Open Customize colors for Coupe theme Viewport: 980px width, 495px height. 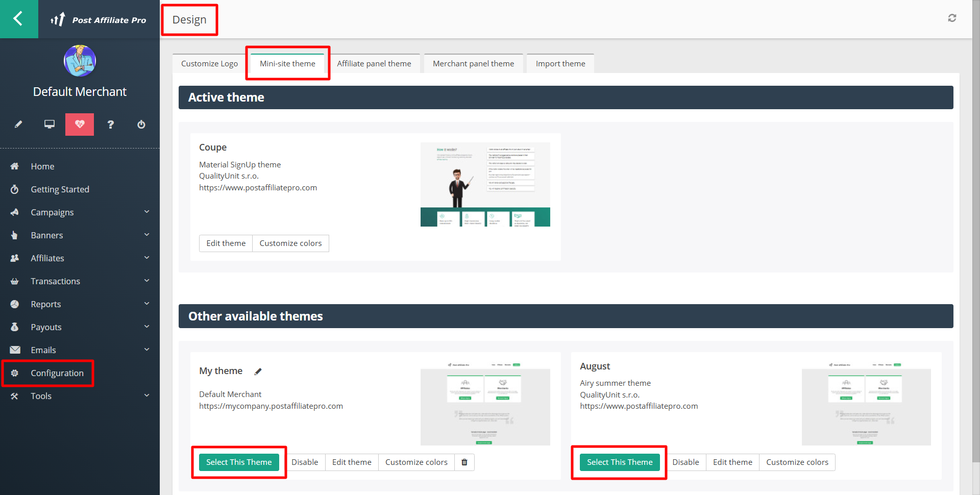[x=290, y=243]
